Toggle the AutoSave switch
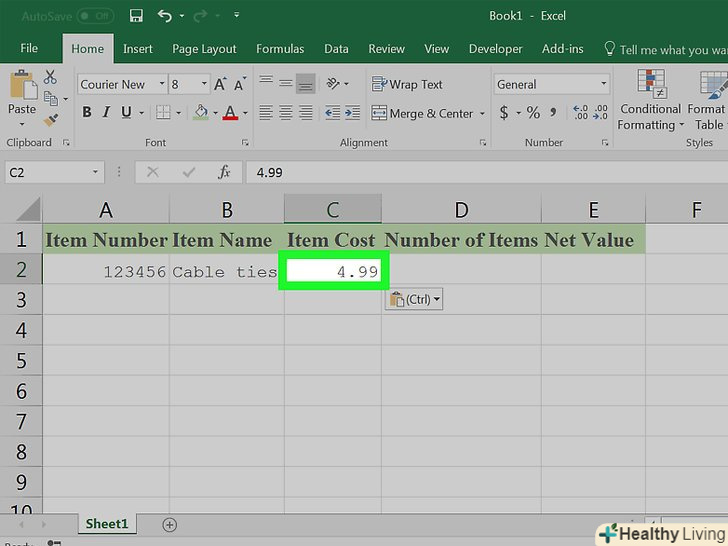Screen dimensions: 728x546 coord(95,16)
